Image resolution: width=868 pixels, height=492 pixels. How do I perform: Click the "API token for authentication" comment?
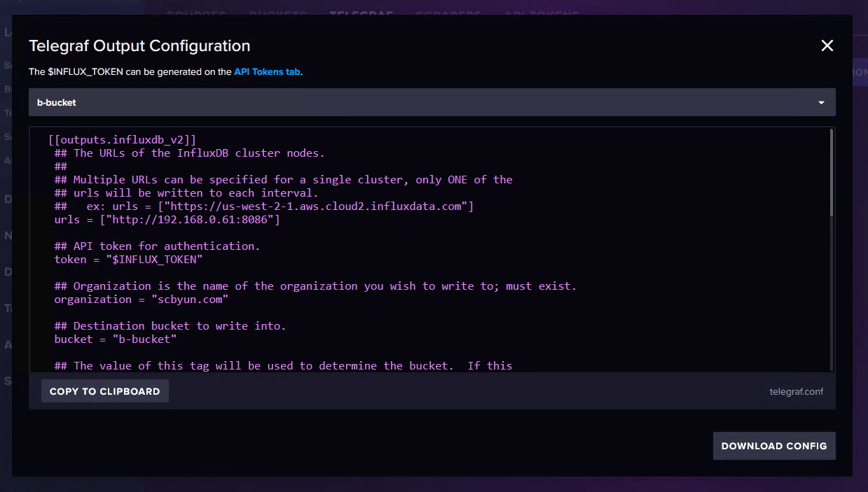pos(157,246)
